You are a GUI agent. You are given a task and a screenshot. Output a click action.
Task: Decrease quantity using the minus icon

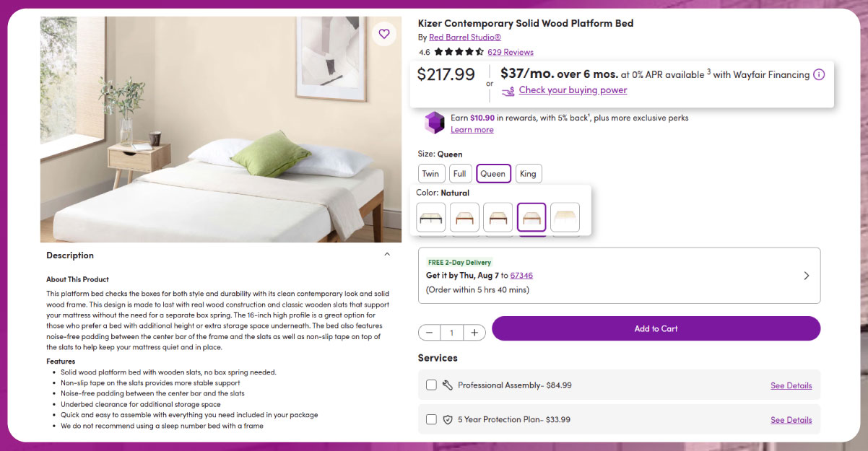coord(429,332)
